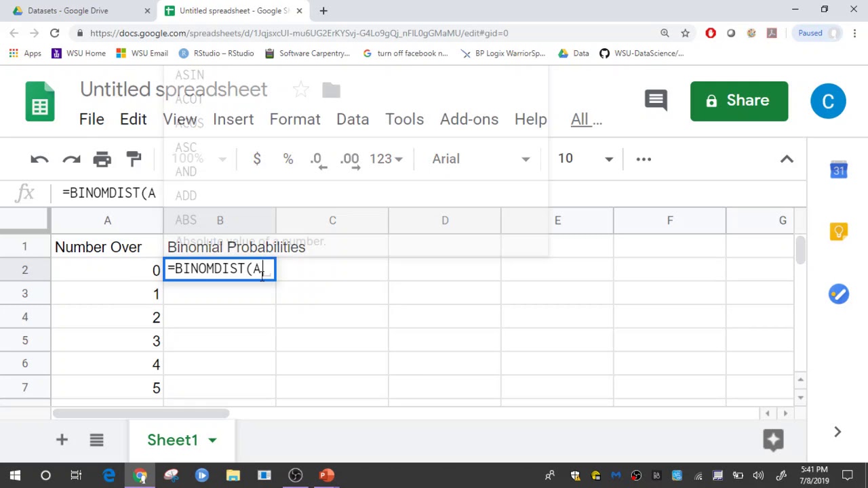Open the Data menu
Image resolution: width=868 pixels, height=488 pixels.
coord(353,119)
